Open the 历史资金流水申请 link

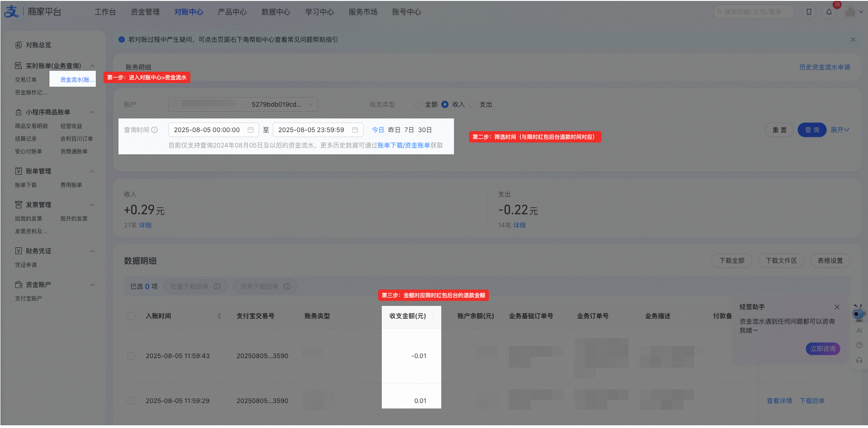coord(825,67)
